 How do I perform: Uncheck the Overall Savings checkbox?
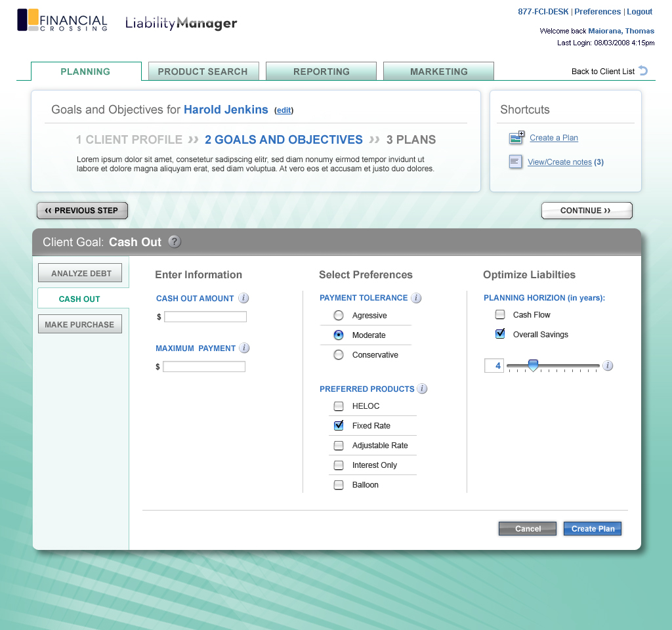click(x=500, y=334)
